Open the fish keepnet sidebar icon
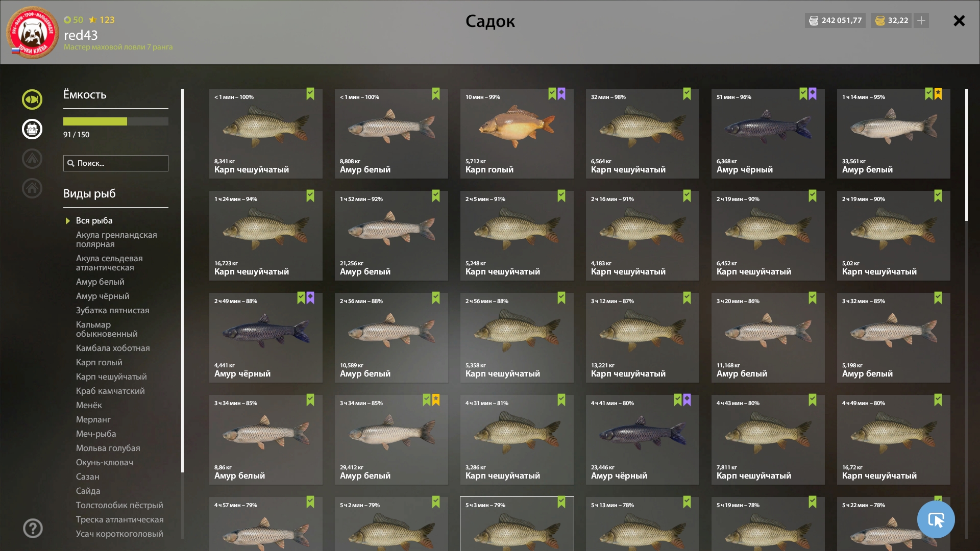 click(x=32, y=99)
